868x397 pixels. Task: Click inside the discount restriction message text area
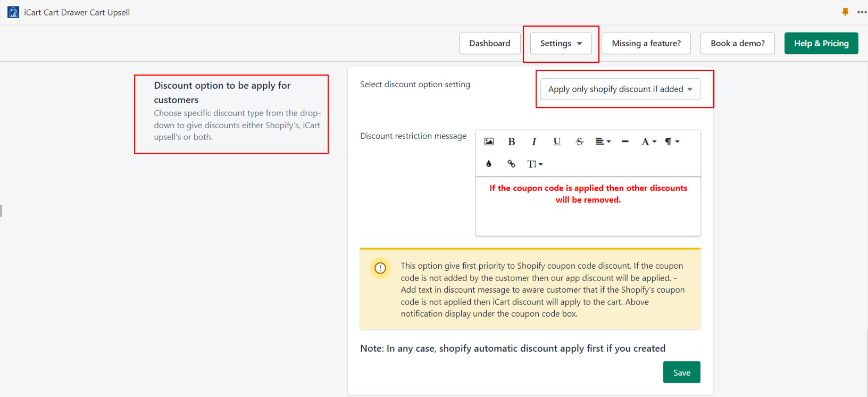(x=588, y=206)
